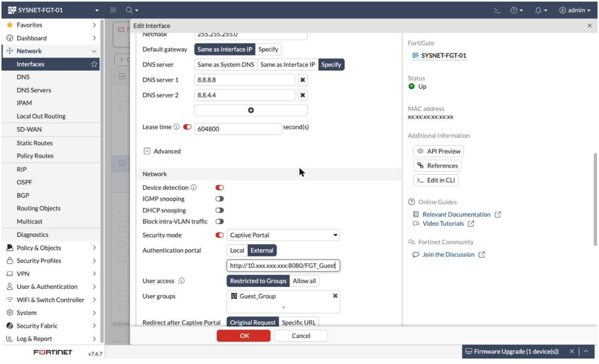Close the Edit Interface panel
The image size is (599, 364).
pos(590,26)
